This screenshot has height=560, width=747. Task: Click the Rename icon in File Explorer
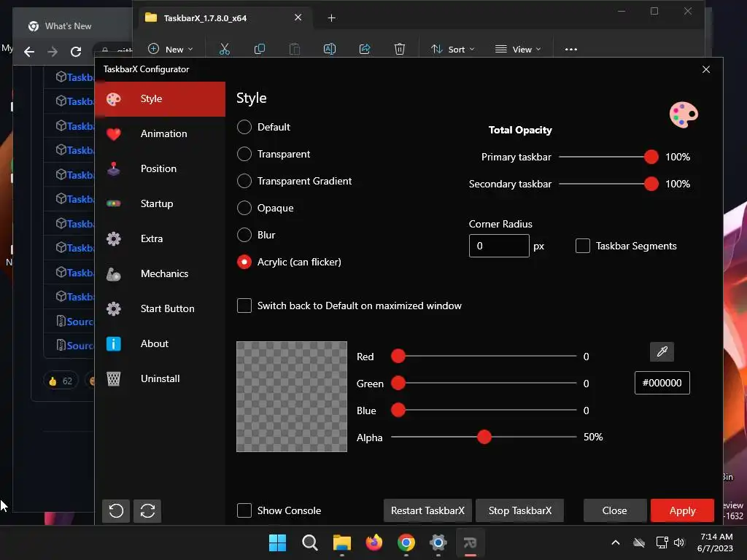tap(330, 49)
